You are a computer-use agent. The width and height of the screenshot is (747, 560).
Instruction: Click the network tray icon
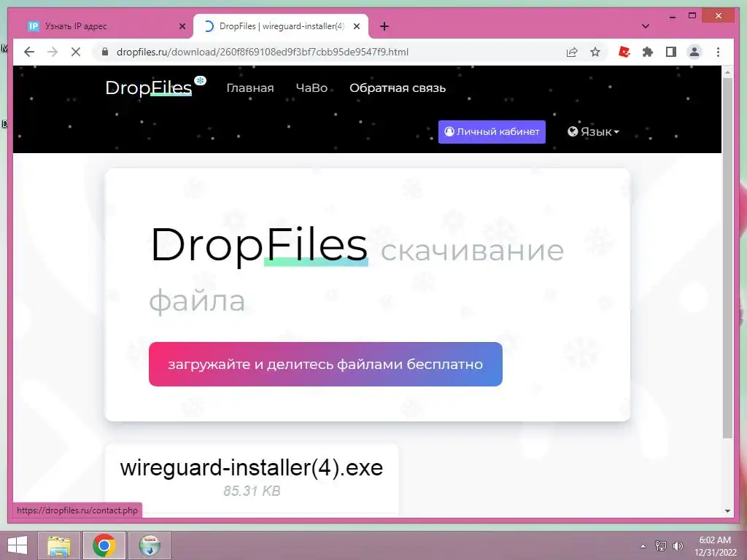(x=661, y=545)
